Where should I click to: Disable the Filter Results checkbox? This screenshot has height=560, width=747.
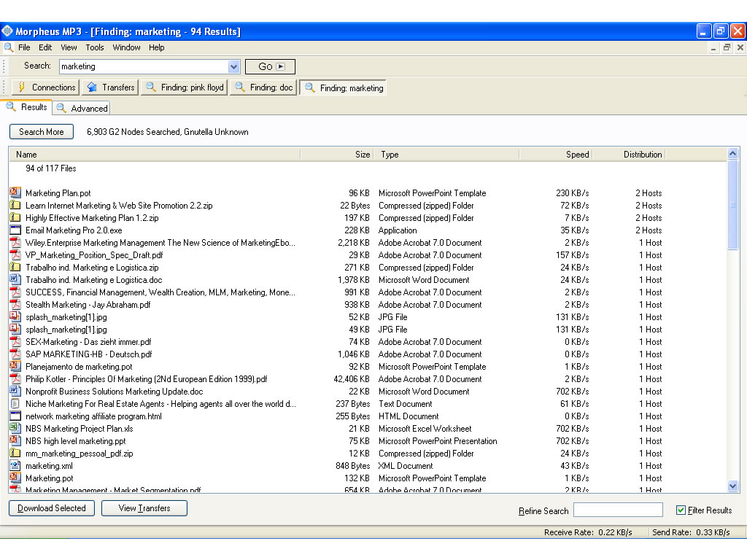pyautogui.click(x=680, y=510)
